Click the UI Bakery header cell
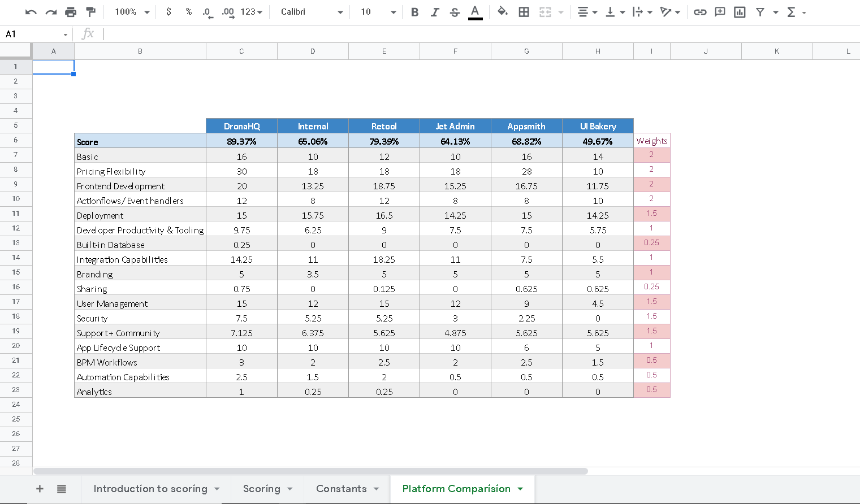The image size is (860, 504). click(598, 126)
